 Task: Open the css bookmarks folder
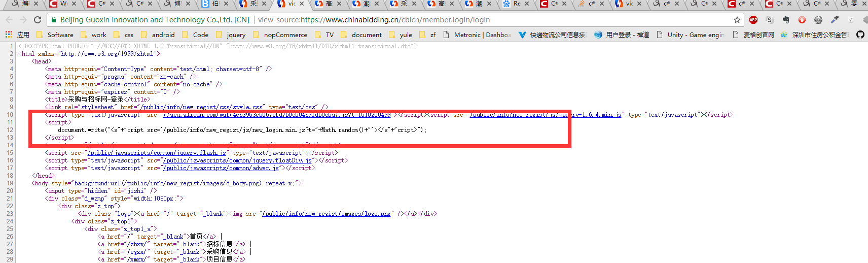(124, 35)
